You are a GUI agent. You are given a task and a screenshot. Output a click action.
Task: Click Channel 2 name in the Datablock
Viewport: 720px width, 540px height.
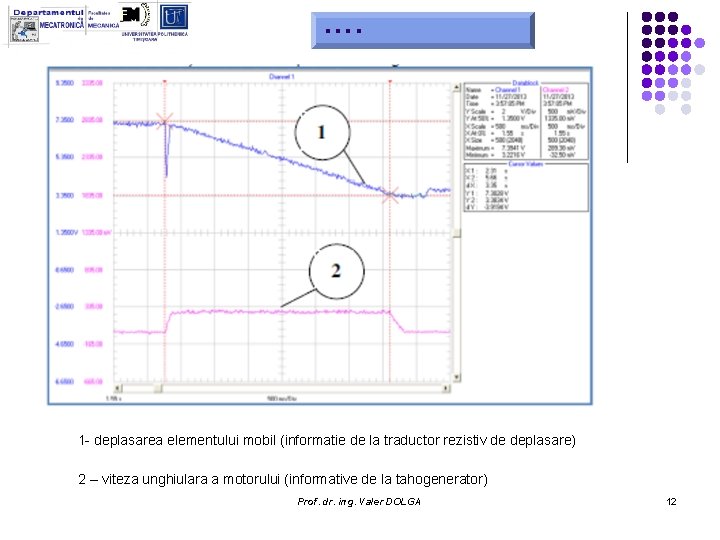pos(556,90)
